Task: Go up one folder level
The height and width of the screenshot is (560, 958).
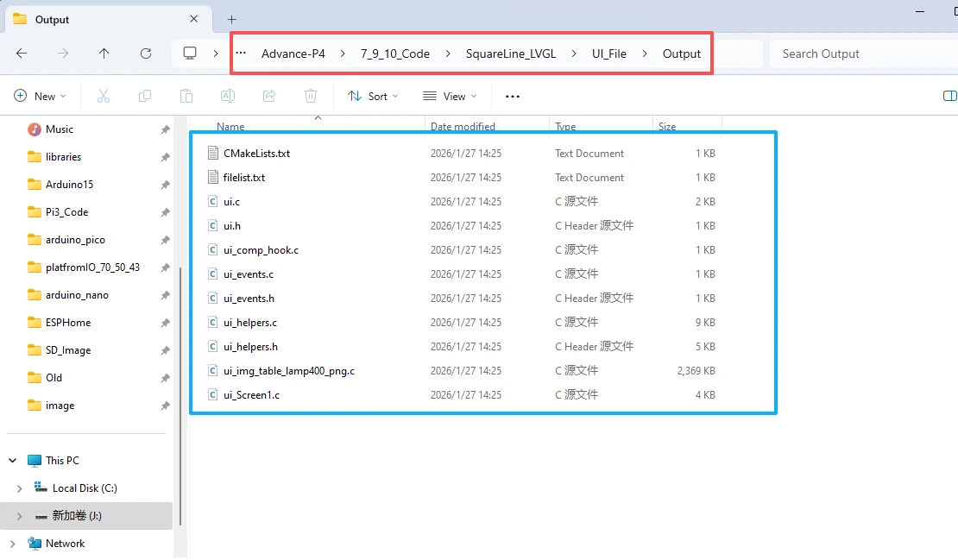Action: point(104,53)
